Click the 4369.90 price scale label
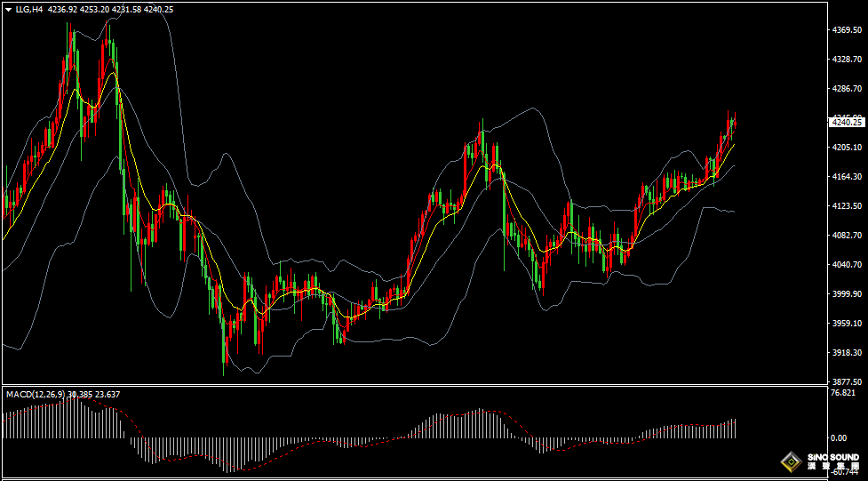The image size is (868, 481). pyautogui.click(x=847, y=30)
